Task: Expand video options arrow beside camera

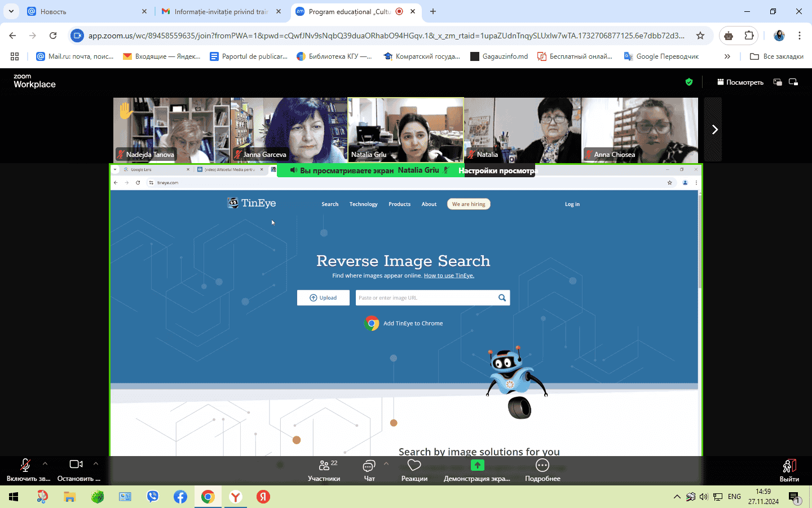Action: click(x=96, y=463)
